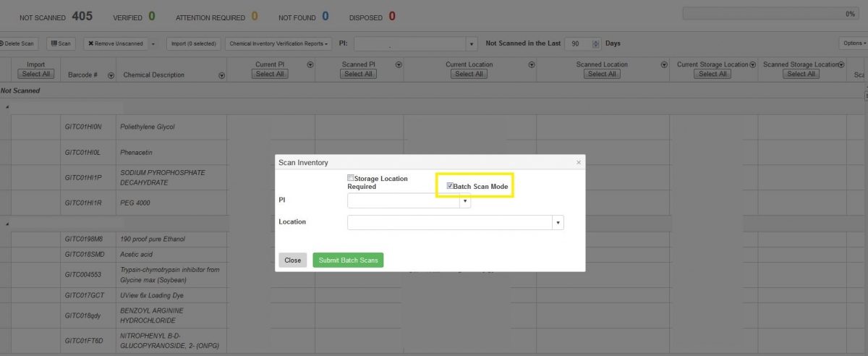The width and height of the screenshot is (868, 356).
Task: Click the Scan barcode toolbar button
Action: click(61, 43)
